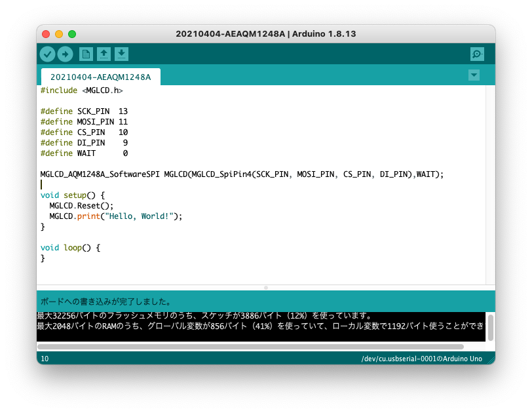Click the MGLCD_AQM1248A_SoftwareSPI declaration line

242,174
